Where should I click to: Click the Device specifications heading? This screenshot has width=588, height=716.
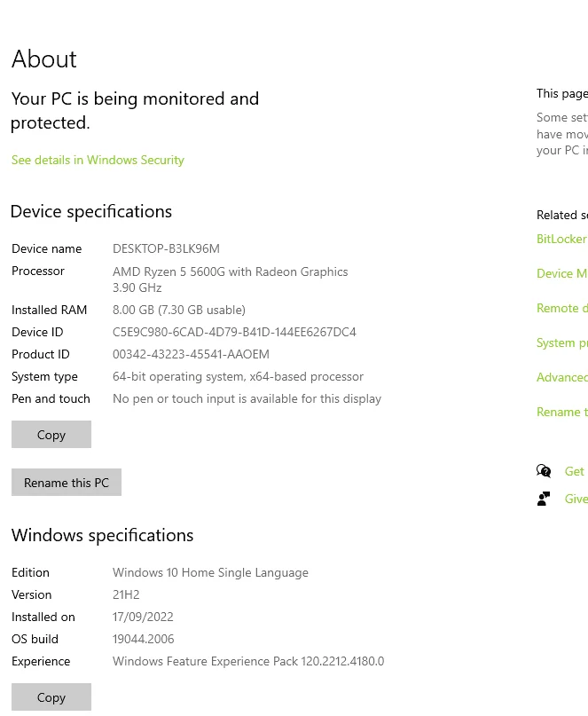91,212
